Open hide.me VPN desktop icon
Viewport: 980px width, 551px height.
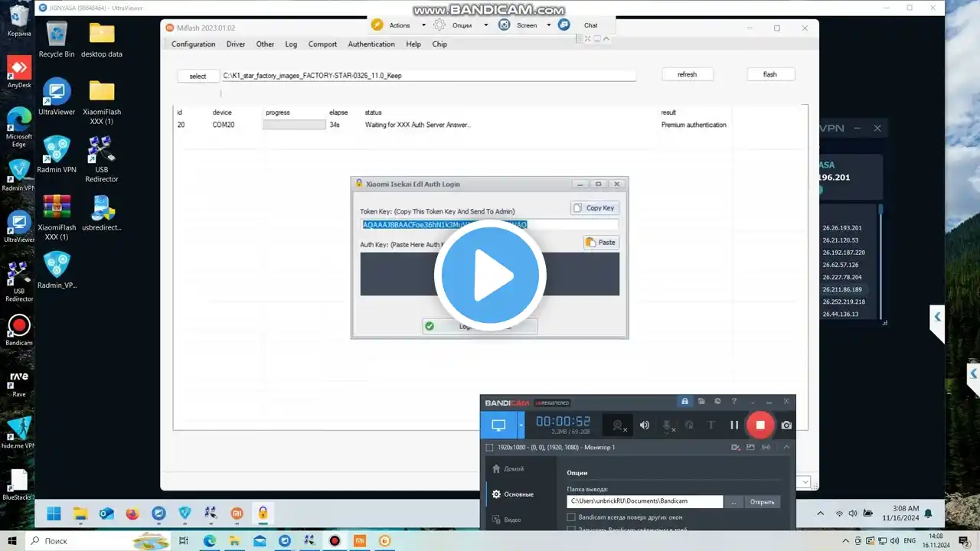click(x=19, y=433)
